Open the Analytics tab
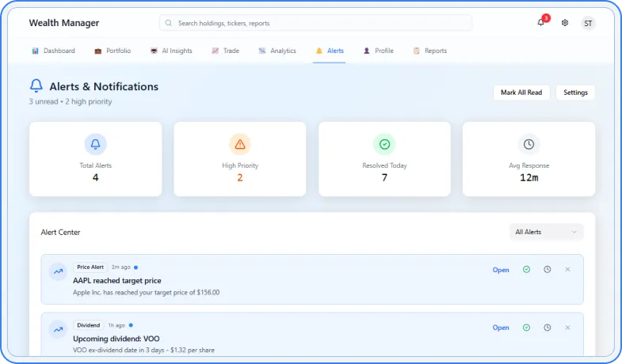 click(277, 51)
